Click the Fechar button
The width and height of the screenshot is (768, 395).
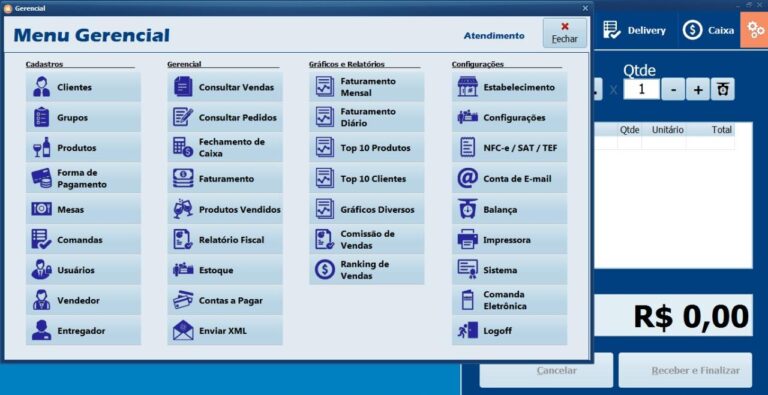point(565,33)
